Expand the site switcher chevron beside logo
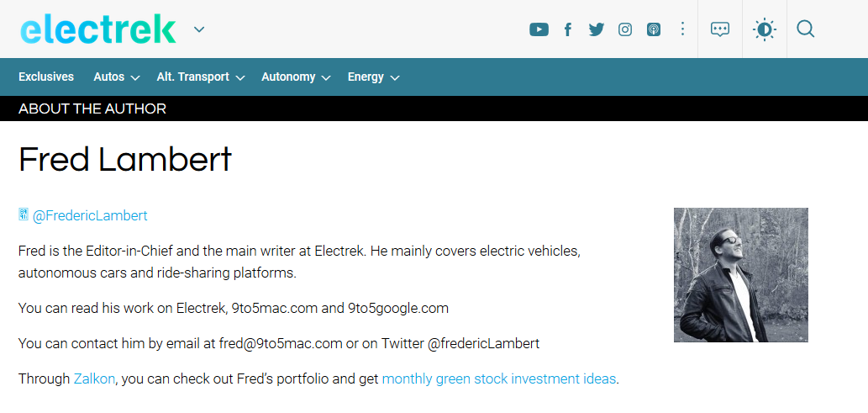Image resolution: width=868 pixels, height=413 pixels. [x=199, y=30]
